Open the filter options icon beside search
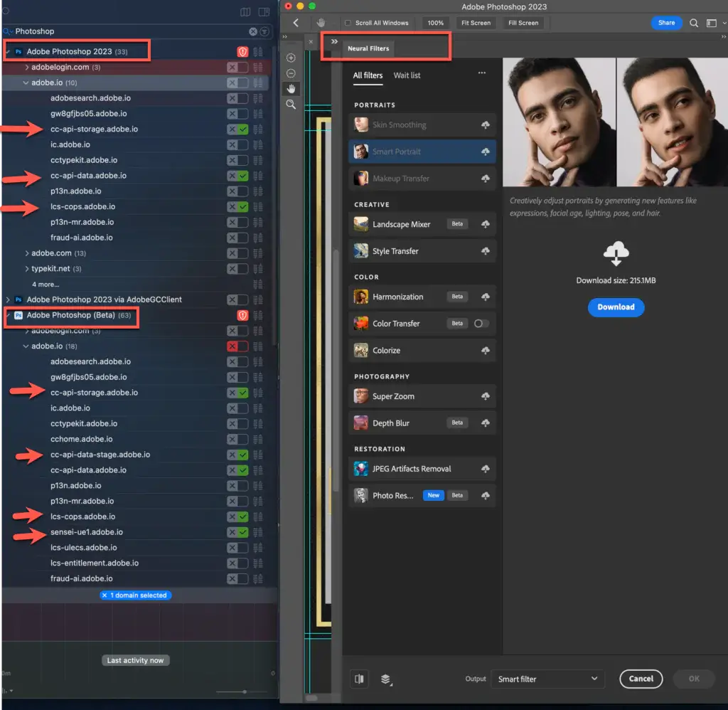Image resolution: width=728 pixels, height=710 pixels. (264, 31)
